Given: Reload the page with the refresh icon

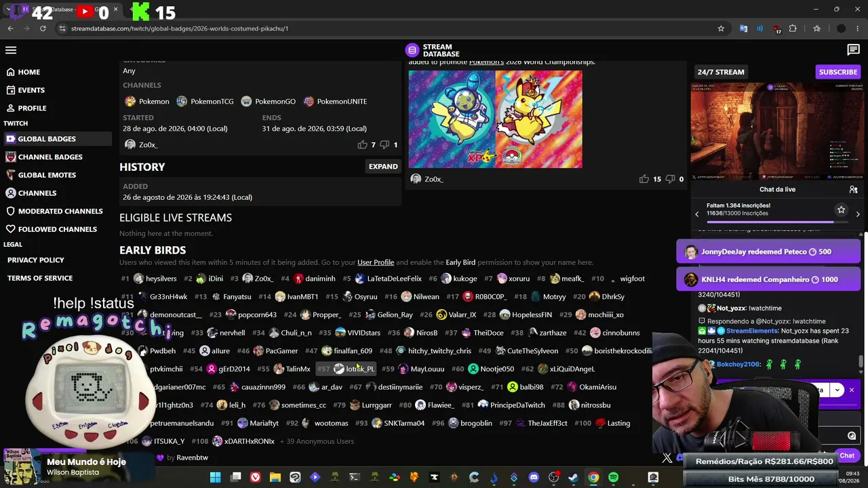Looking at the screenshot, I should (43, 28).
